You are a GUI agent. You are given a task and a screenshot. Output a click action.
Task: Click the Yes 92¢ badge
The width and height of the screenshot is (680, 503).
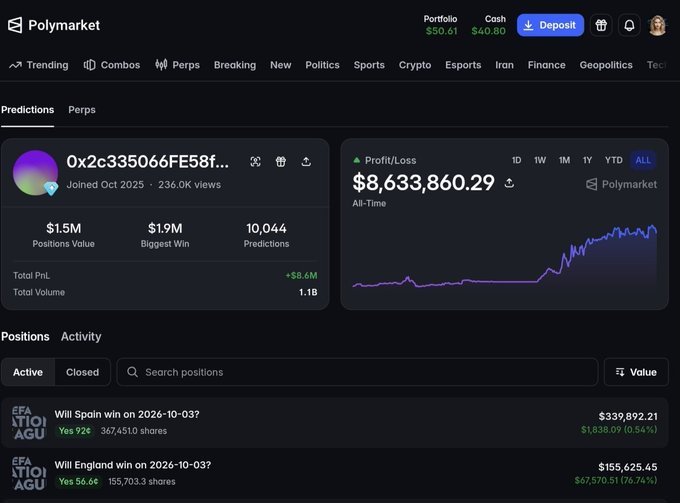pos(75,431)
